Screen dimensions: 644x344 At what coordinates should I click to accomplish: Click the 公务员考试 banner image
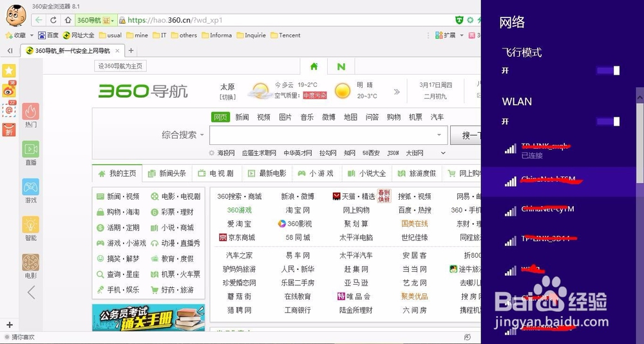point(148,318)
